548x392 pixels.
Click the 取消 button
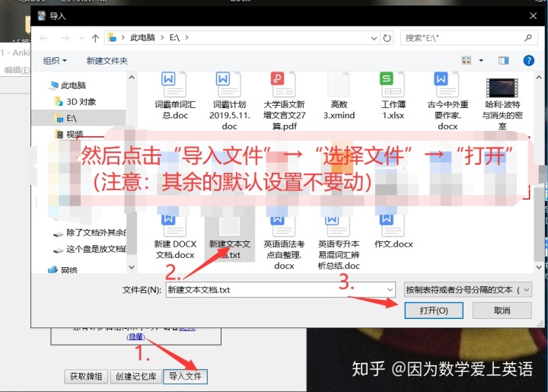[x=502, y=311]
